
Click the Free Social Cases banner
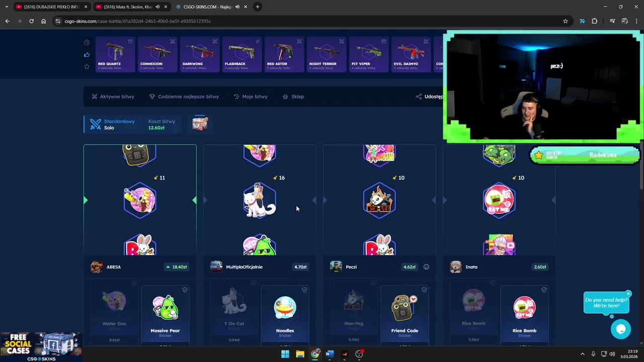coord(41,347)
